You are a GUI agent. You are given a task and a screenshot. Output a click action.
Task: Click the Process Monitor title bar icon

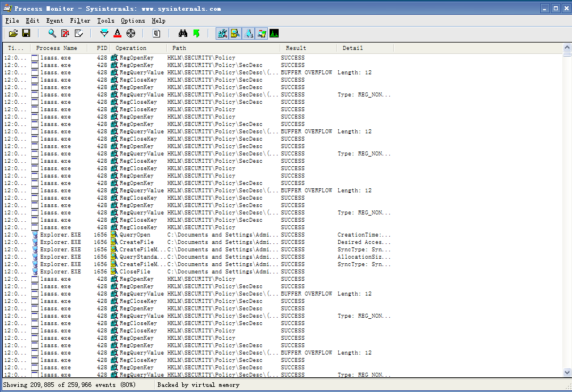(7, 8)
